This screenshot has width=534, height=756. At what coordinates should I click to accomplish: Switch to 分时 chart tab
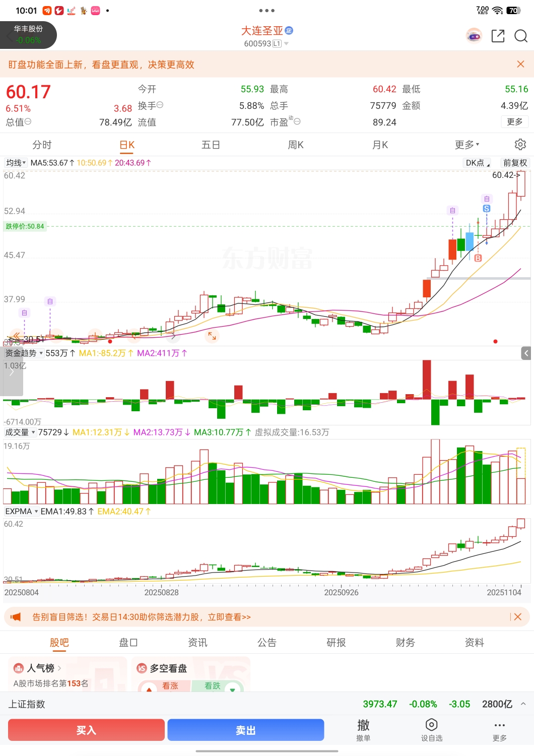(x=42, y=145)
